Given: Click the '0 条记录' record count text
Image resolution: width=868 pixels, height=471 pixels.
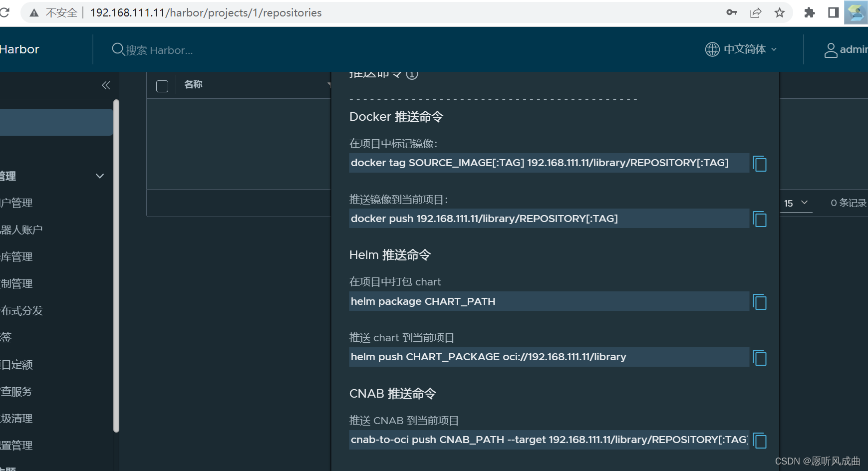Looking at the screenshot, I should (x=849, y=203).
